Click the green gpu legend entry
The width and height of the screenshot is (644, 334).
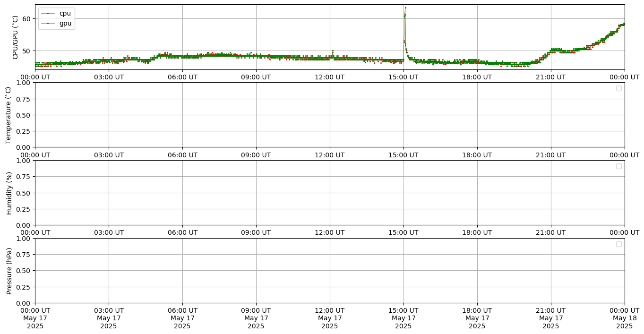click(56, 23)
